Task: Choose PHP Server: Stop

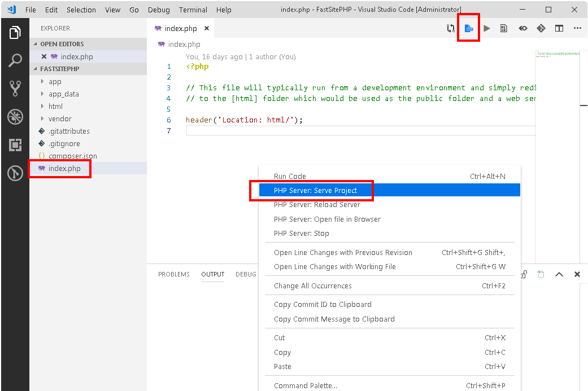Action: point(389,234)
